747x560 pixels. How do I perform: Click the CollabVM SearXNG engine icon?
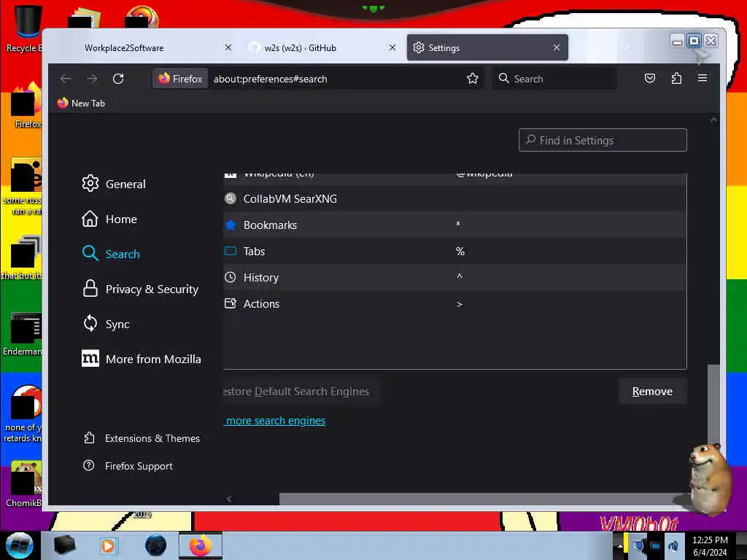(230, 198)
